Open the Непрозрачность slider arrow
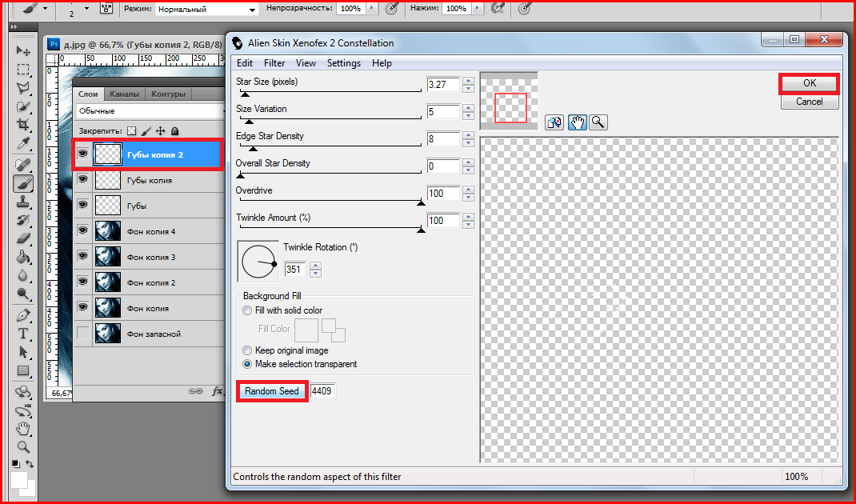 pos(372,8)
